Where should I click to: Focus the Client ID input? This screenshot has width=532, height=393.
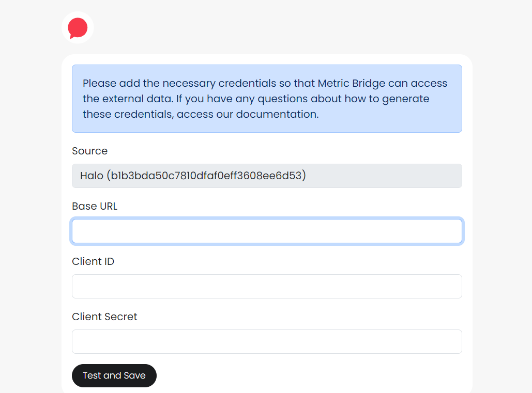[x=267, y=286]
